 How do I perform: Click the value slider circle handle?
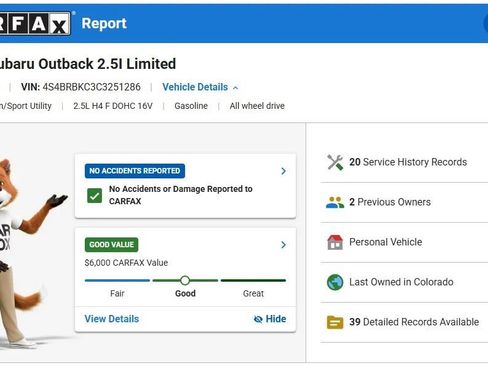185,281
